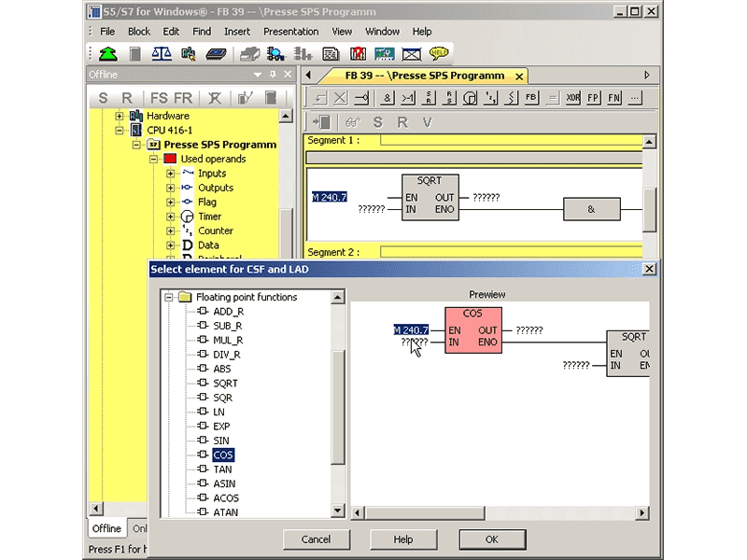Insert a counter (1,2,3) element

point(490,98)
